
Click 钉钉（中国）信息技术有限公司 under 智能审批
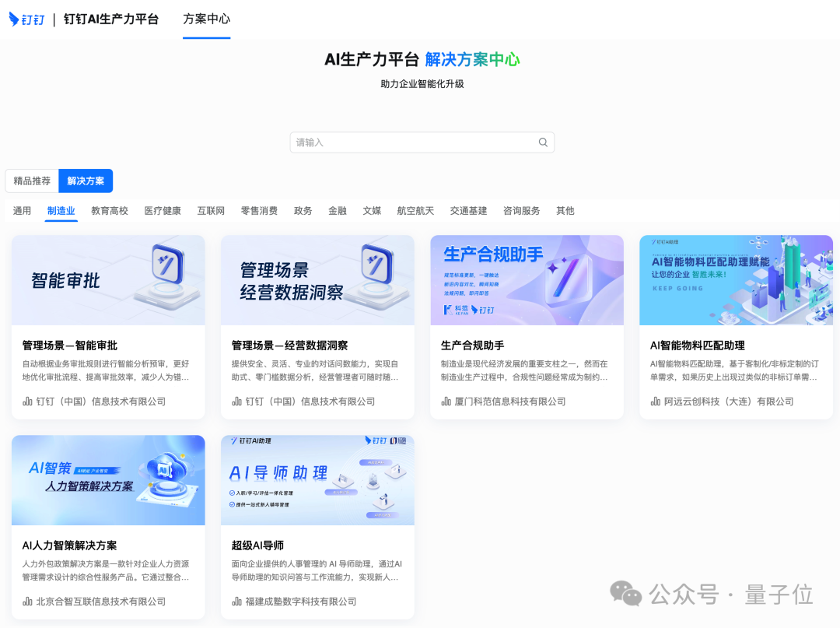point(100,402)
